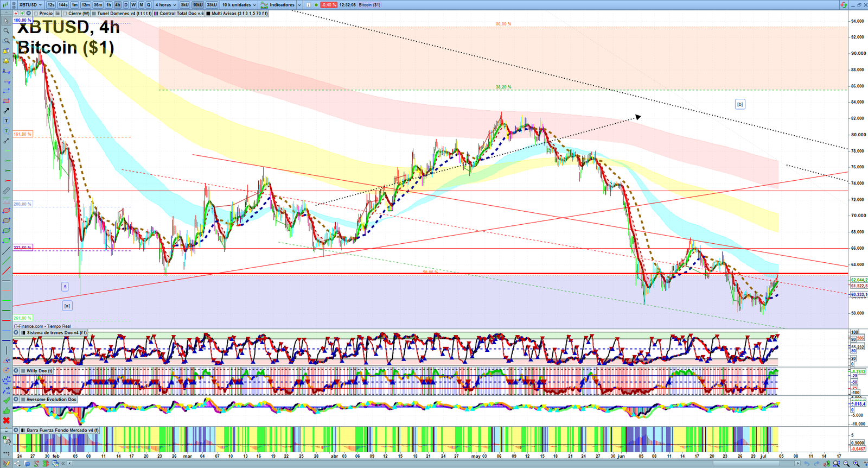Screen dimensions: 868x468
Task: Click the bottom horizontal chart scrollbar
Action: tap(434, 463)
